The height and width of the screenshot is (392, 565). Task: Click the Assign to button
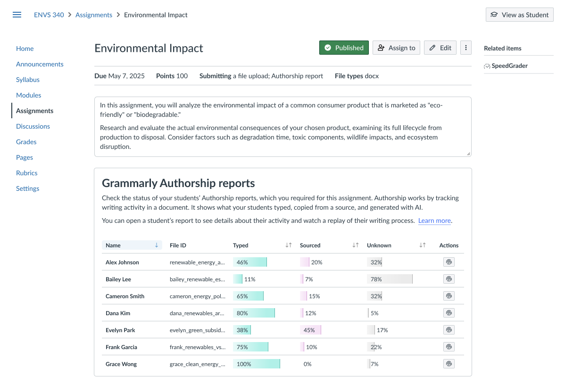click(396, 48)
